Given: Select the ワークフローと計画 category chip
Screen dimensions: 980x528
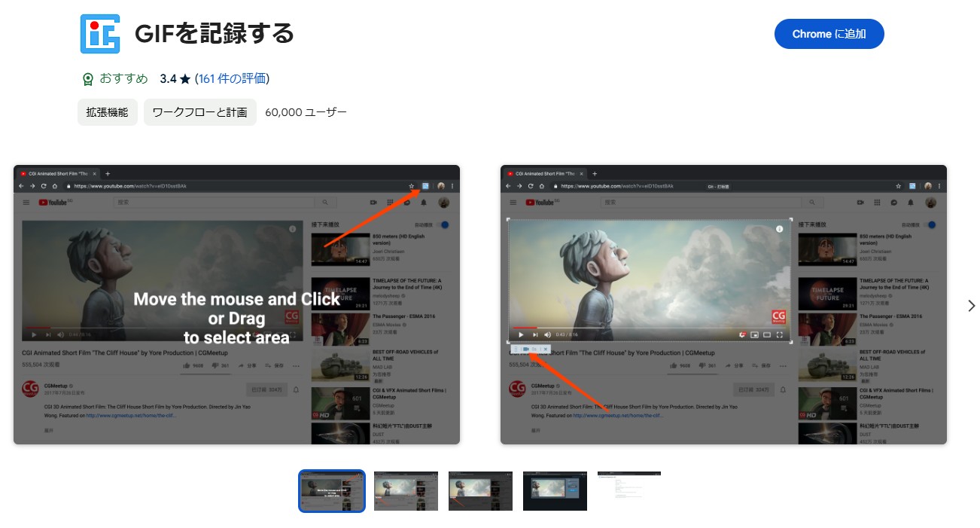Looking at the screenshot, I should (199, 112).
